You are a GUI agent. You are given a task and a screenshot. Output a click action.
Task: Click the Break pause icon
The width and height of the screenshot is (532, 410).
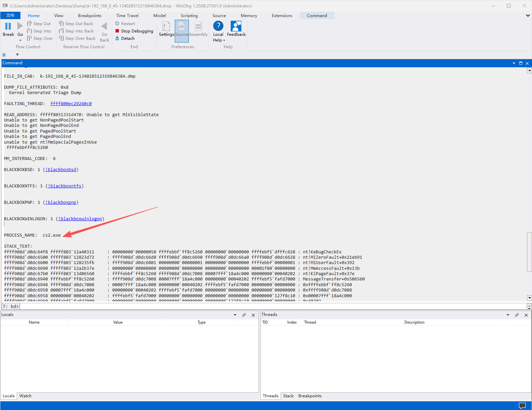click(8, 26)
